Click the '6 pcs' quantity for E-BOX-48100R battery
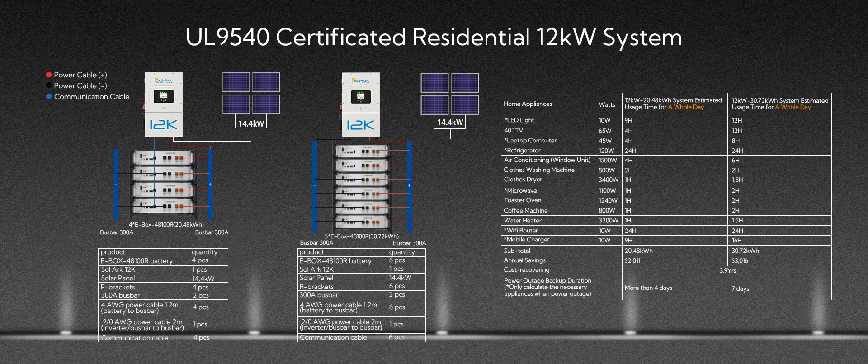 [x=397, y=260]
